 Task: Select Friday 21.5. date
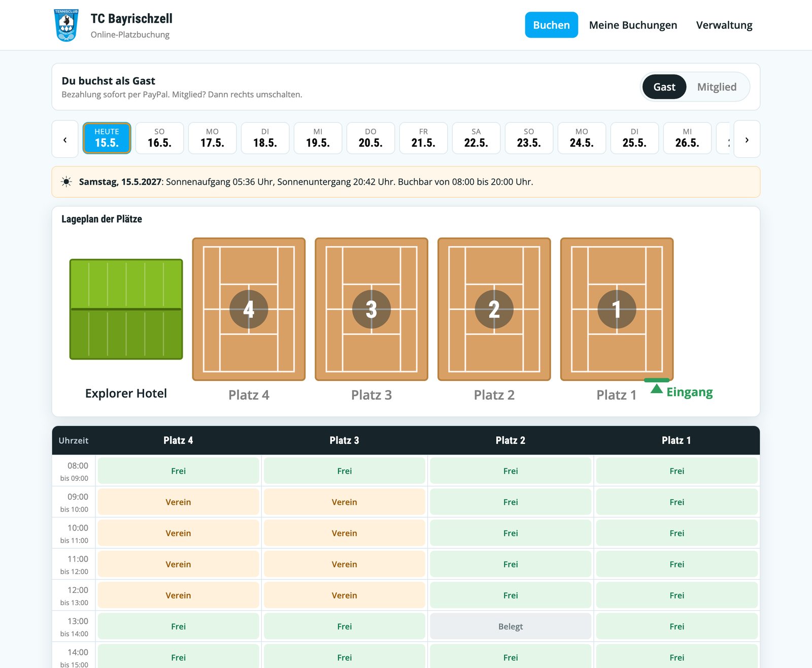point(423,138)
